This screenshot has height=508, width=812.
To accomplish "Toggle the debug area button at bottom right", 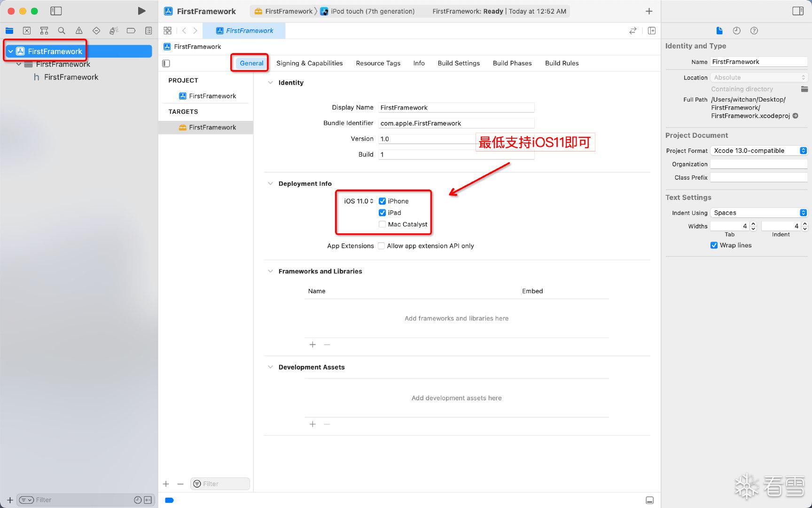I will [x=650, y=500].
